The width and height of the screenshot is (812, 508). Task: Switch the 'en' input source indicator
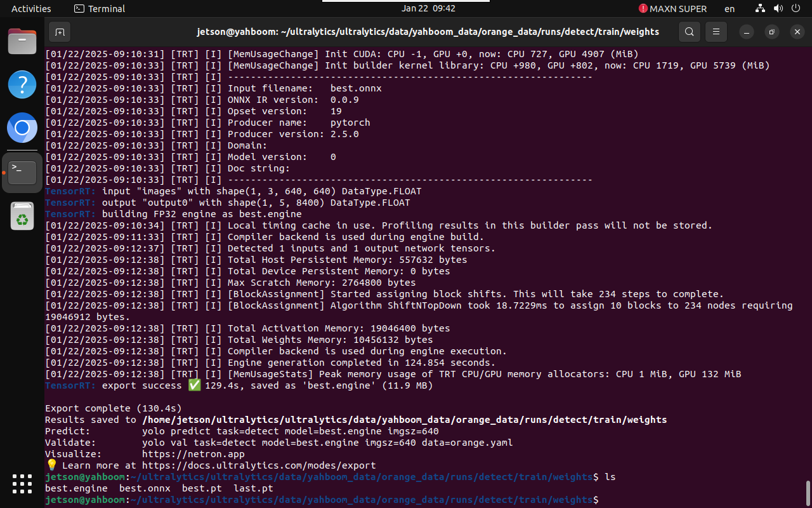tap(730, 9)
